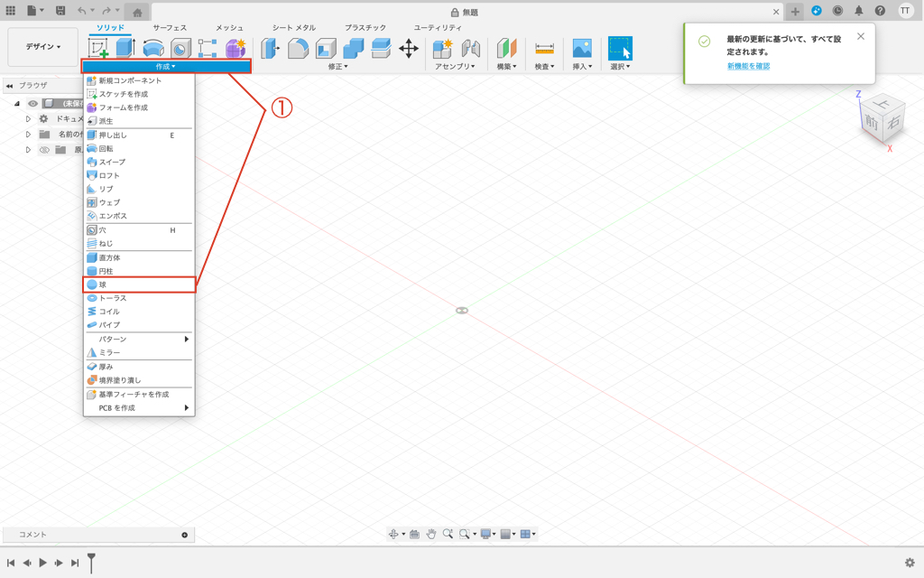This screenshot has height=578, width=924.
Task: Switch to the シート メタル tab
Action: coord(294,28)
